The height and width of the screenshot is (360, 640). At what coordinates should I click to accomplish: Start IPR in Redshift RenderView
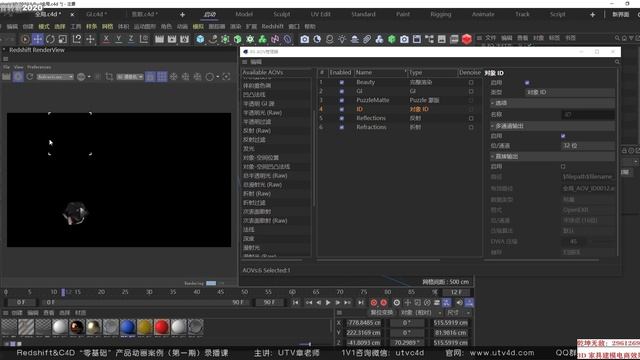pos(18,77)
